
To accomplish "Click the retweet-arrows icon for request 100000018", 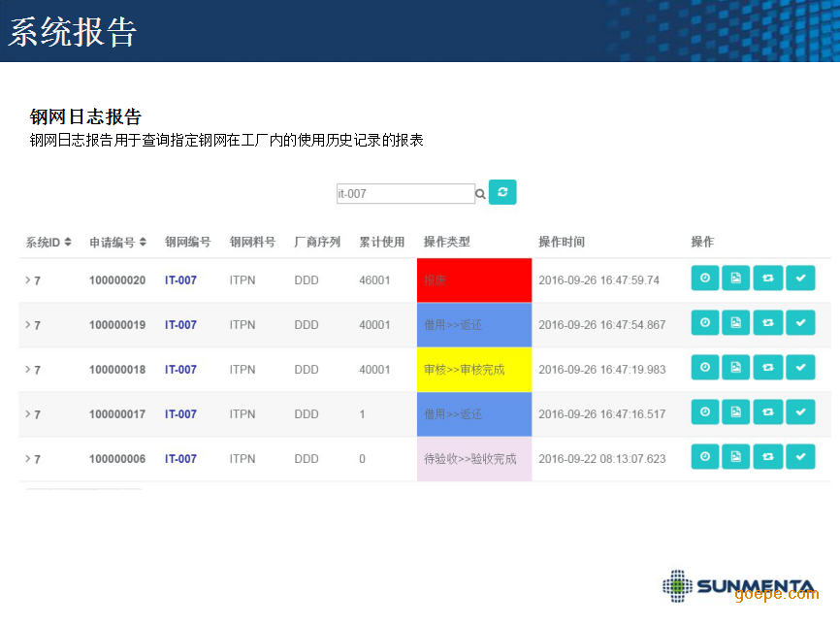I will tap(767, 368).
